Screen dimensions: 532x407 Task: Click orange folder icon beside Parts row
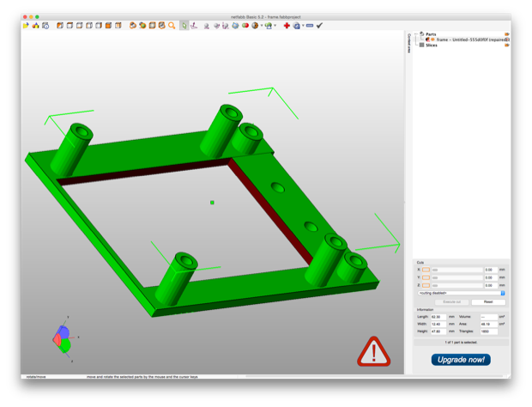[507, 34]
